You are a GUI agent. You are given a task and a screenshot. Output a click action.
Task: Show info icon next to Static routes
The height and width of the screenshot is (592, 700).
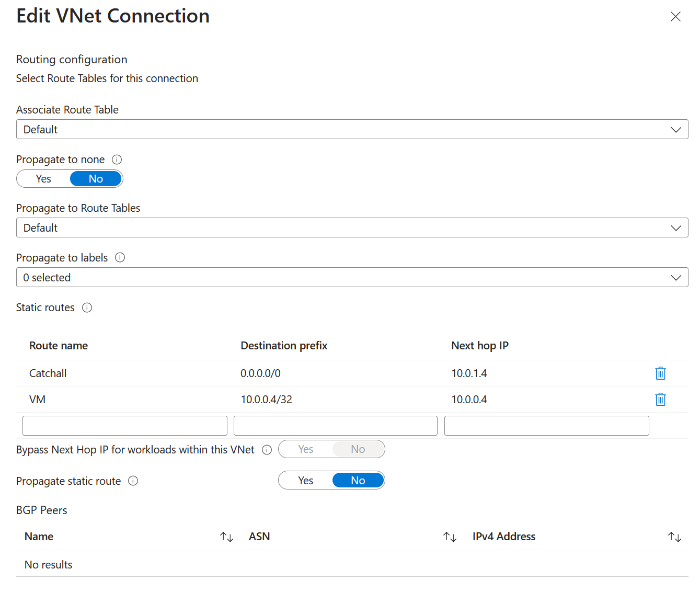(x=87, y=308)
